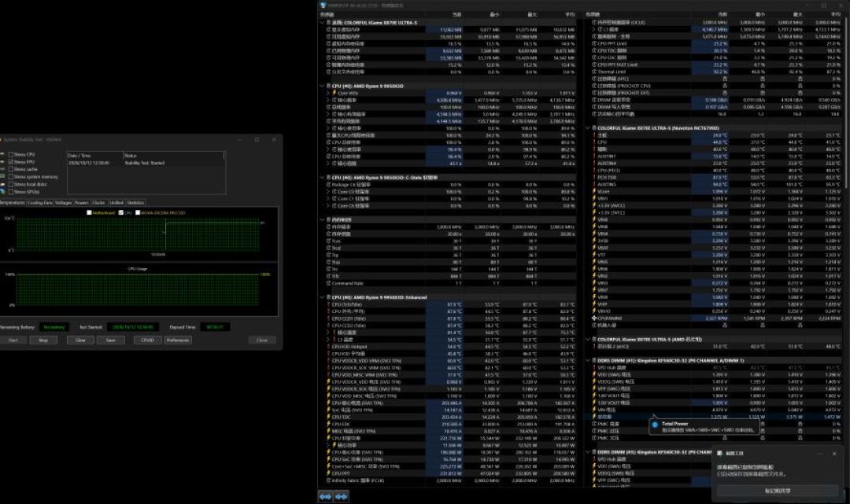850x504 pixels.
Task: Click the clock icon on the Thermal Limit row
Action: click(594, 72)
